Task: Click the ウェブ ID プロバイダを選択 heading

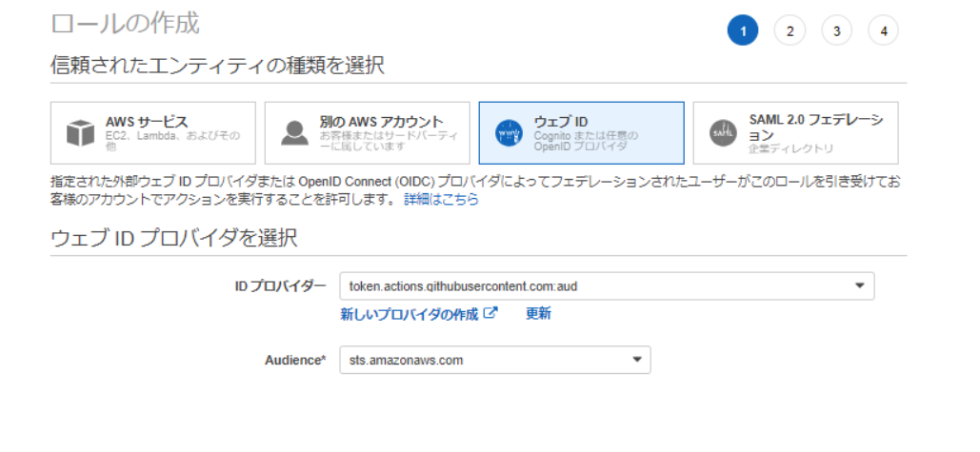Action: (173, 238)
